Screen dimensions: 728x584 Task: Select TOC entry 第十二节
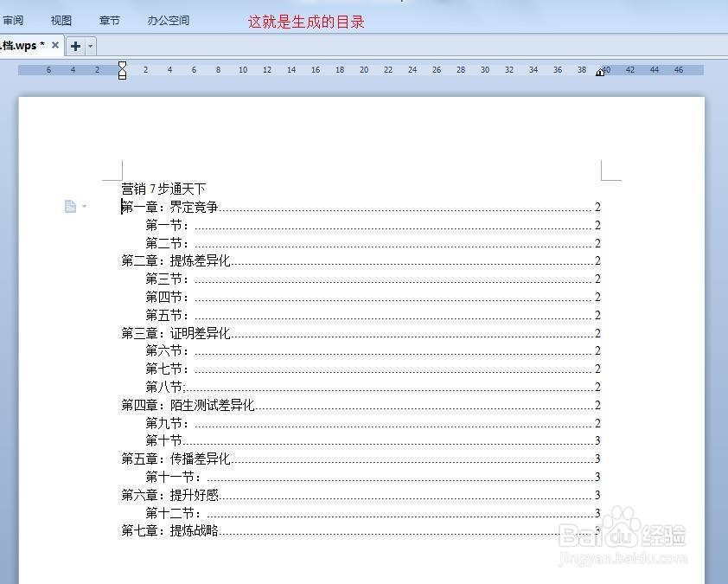pyautogui.click(x=373, y=513)
